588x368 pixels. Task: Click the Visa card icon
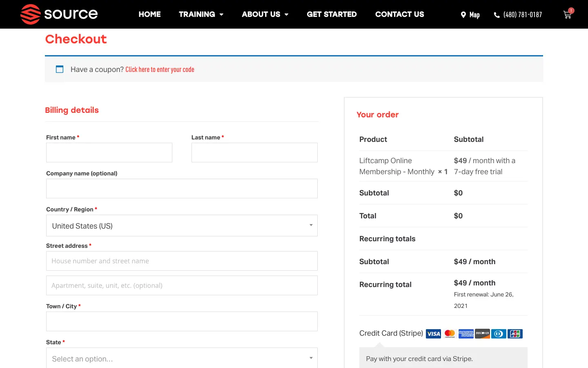[433, 334]
